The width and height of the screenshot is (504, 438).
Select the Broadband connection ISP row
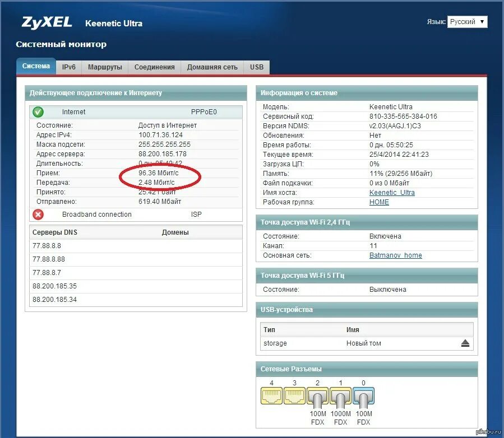[136, 215]
